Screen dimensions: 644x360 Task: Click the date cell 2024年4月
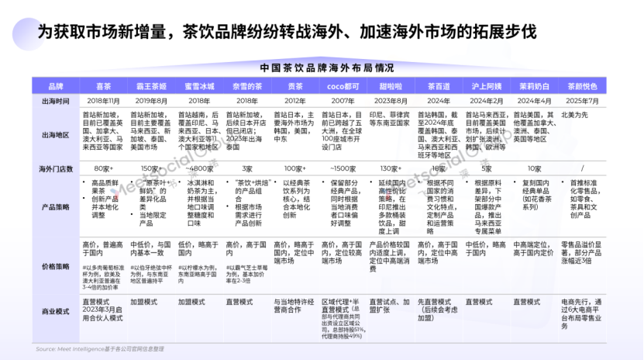(x=534, y=101)
